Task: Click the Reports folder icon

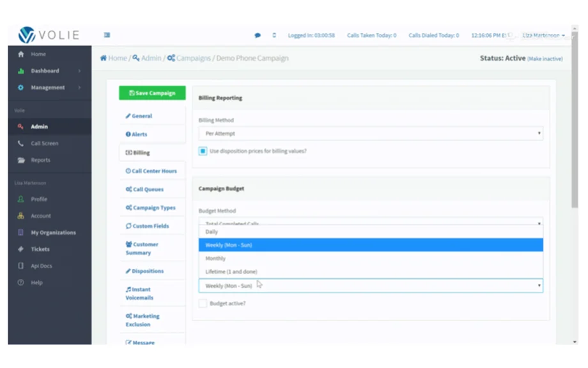Action: click(21, 160)
